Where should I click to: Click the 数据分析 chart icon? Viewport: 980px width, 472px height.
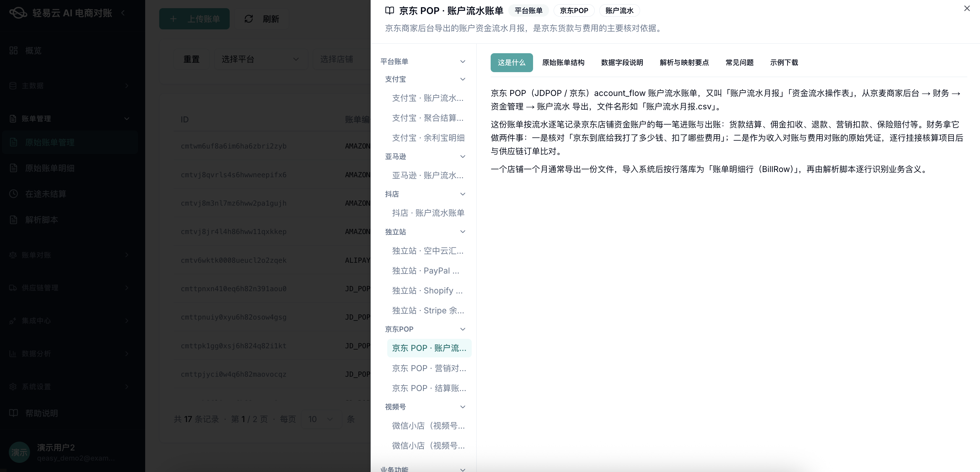click(13, 354)
